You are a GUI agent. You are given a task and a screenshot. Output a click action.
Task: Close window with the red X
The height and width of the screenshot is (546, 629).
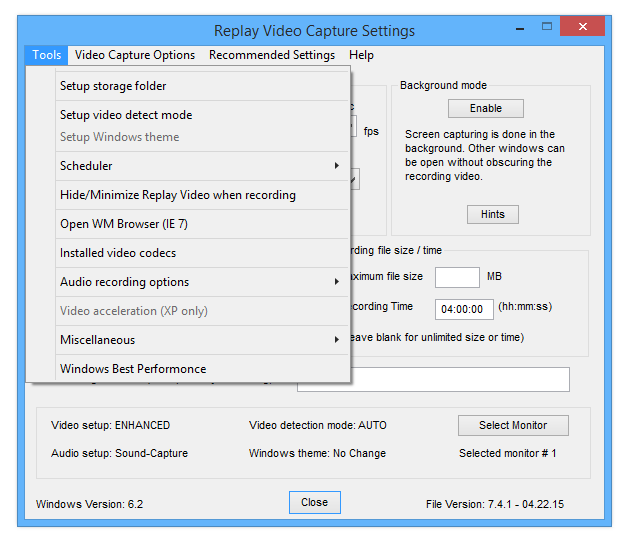(x=582, y=26)
